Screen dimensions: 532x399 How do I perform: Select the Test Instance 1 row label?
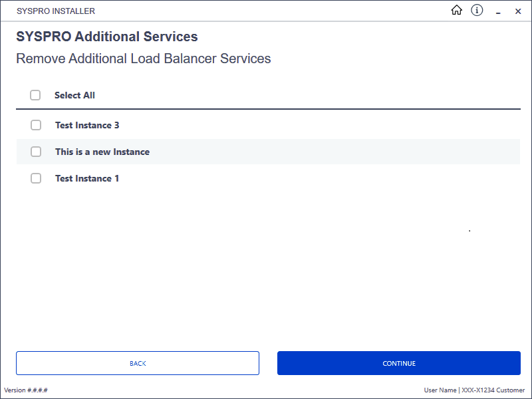[87, 178]
